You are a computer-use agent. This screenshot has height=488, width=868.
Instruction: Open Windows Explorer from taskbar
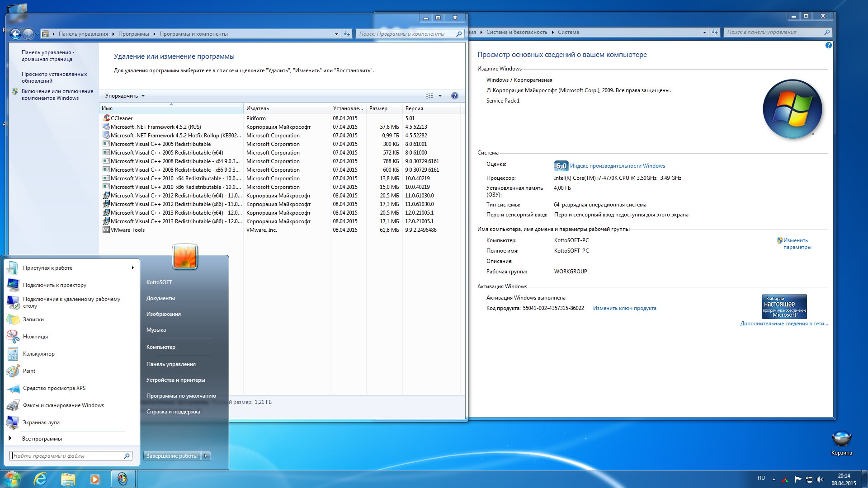[68, 479]
